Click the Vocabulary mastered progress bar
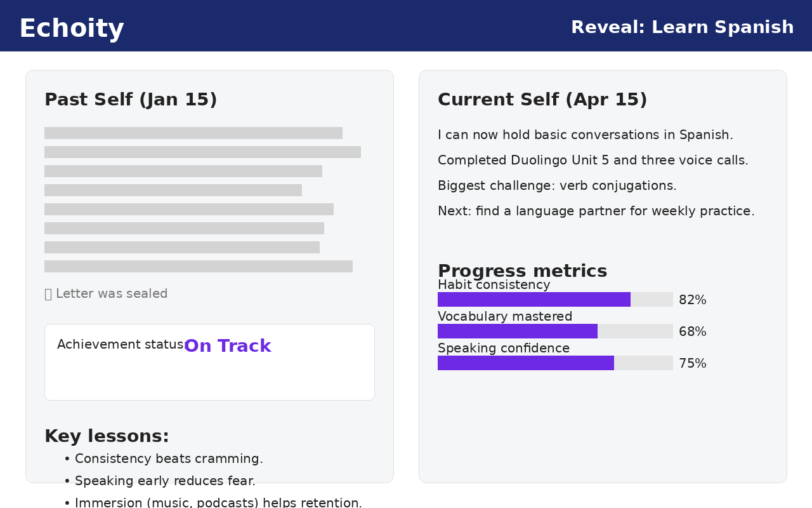The height and width of the screenshot is (508, 812). click(555, 331)
